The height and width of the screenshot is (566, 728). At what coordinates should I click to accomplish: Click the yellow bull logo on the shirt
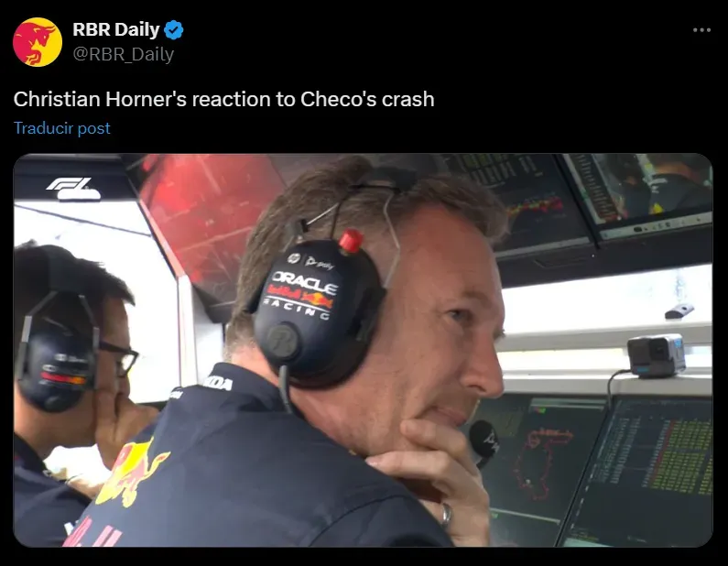[x=131, y=473]
